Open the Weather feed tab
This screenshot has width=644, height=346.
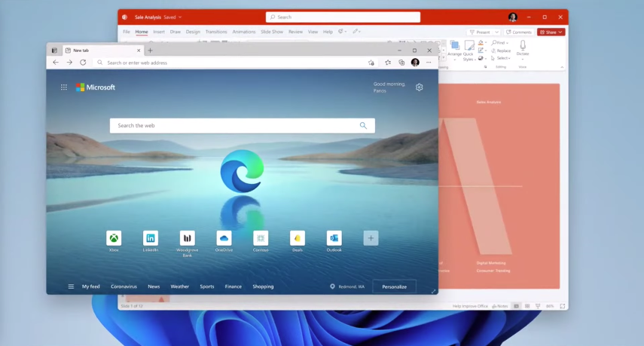coord(180,286)
